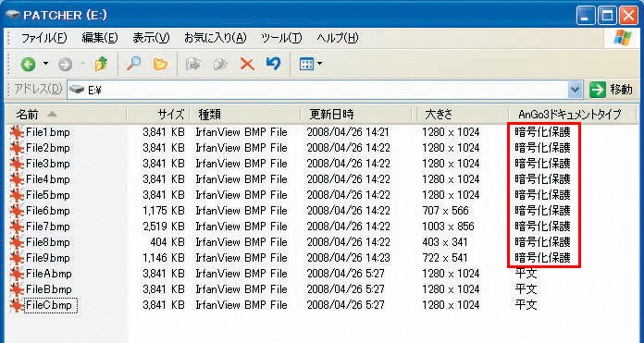Click the Move To toolbar icon
Image resolution: width=644 pixels, height=343 pixels.
click(x=192, y=64)
